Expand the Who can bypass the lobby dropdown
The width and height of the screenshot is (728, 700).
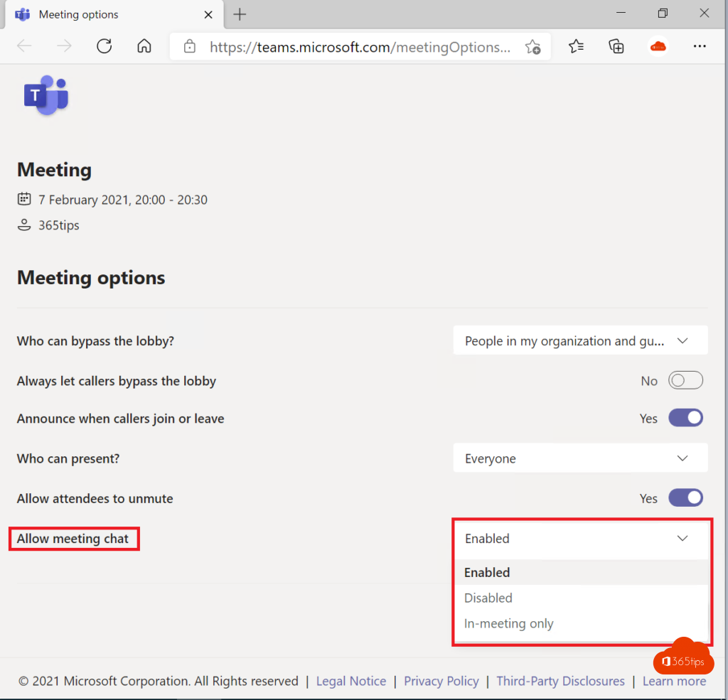point(580,341)
